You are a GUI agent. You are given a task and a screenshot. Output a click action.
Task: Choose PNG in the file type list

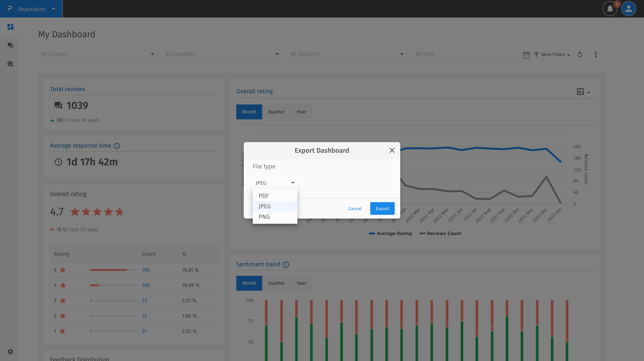point(264,217)
